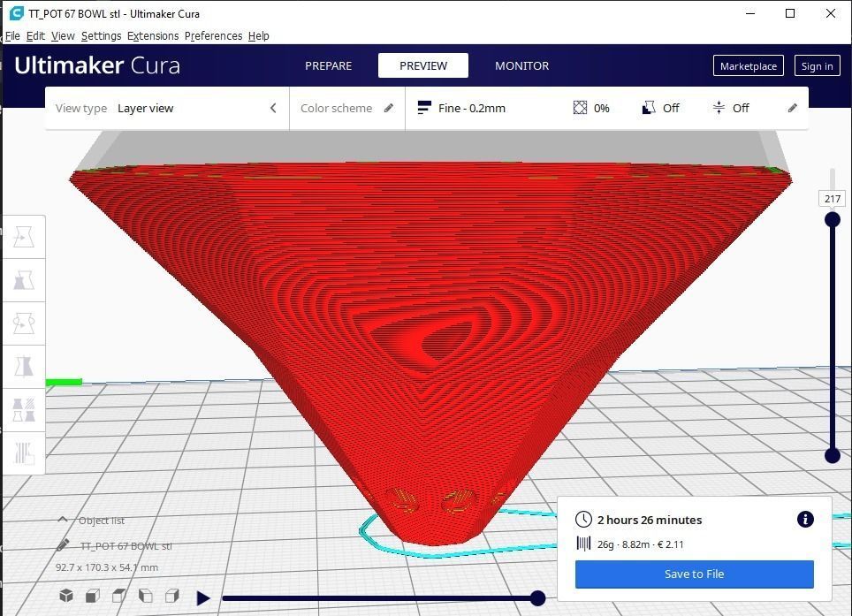Screen dimensions: 852x616
Task: Open the Help menu
Action: coord(259,36)
